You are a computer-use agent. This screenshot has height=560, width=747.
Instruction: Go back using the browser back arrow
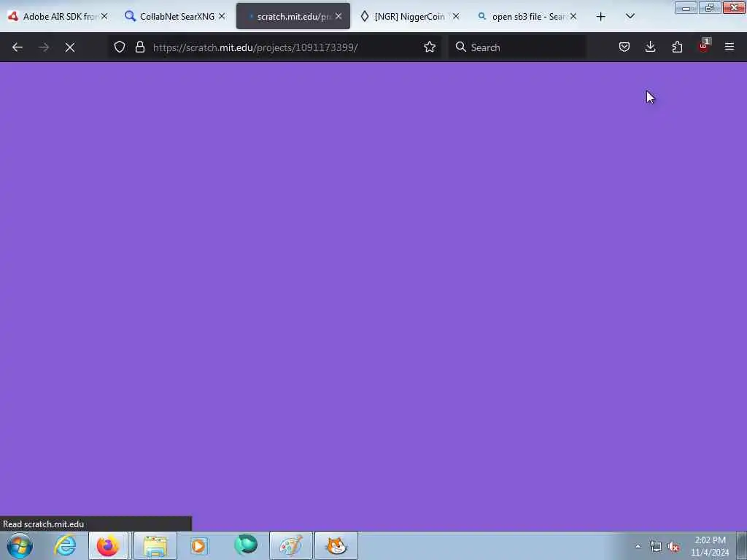pos(18,47)
